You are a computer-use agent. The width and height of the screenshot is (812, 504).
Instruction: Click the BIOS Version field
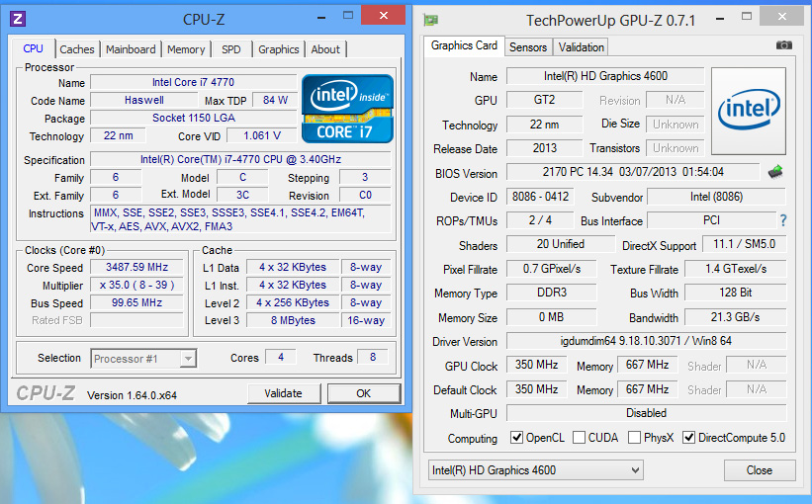[x=633, y=172]
